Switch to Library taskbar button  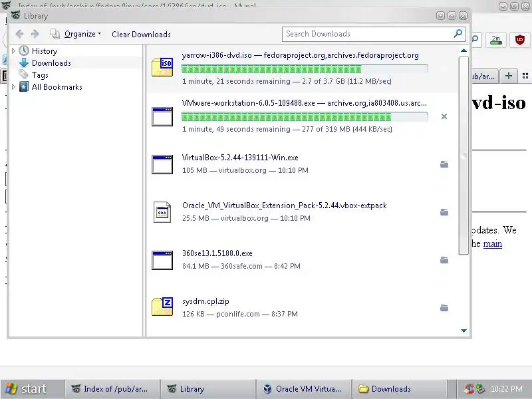click(x=208, y=389)
